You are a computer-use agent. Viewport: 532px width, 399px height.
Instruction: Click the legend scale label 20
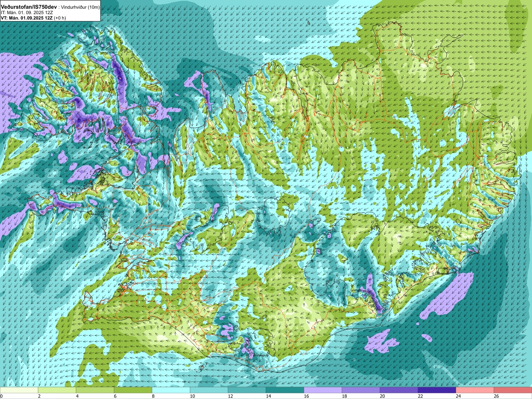(382, 396)
